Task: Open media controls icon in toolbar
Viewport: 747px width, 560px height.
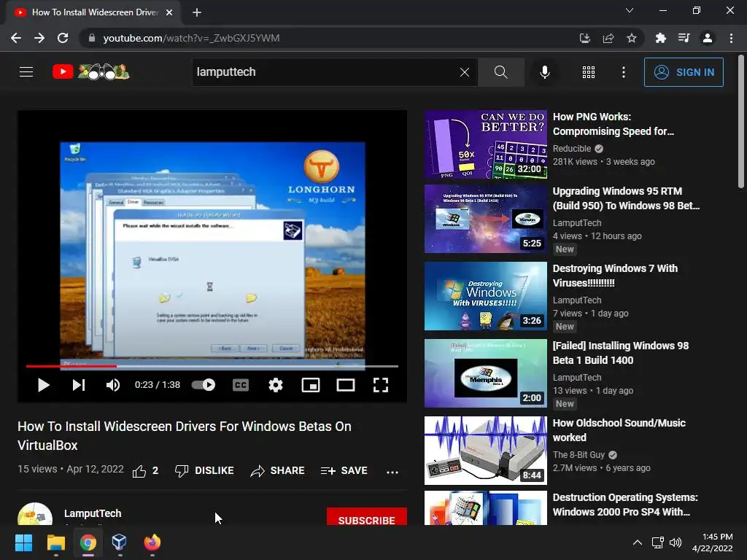Action: [684, 38]
